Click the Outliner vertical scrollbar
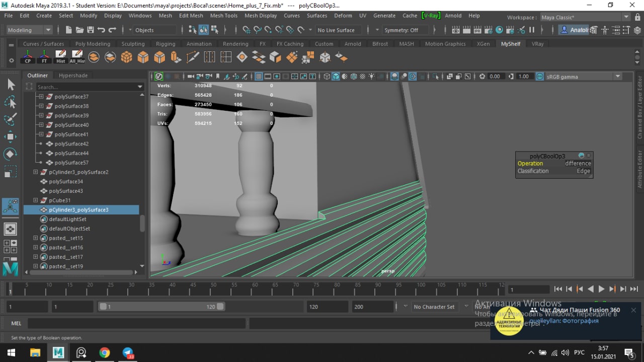 142,223
